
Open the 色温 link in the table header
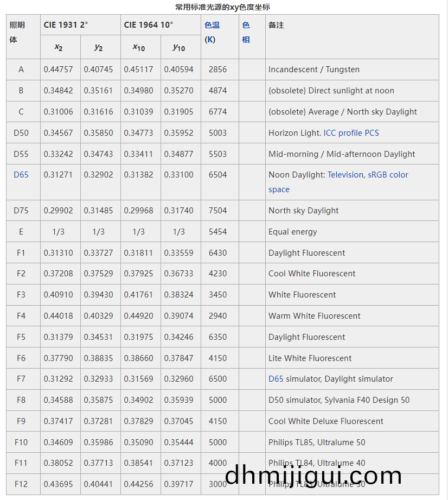[x=212, y=25]
